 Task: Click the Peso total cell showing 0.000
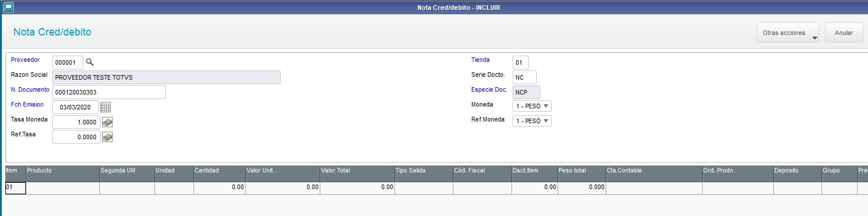pyautogui.click(x=582, y=187)
